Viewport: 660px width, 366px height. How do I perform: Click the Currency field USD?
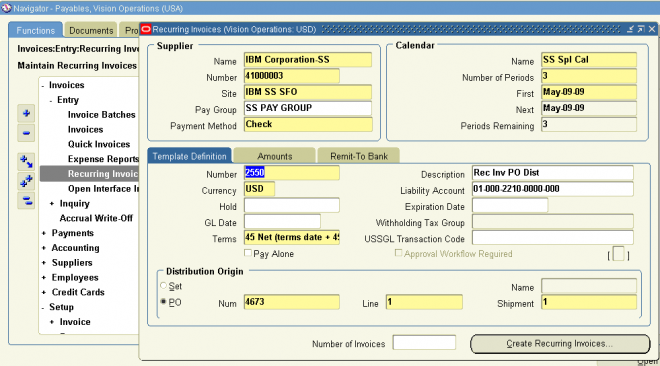click(x=259, y=188)
